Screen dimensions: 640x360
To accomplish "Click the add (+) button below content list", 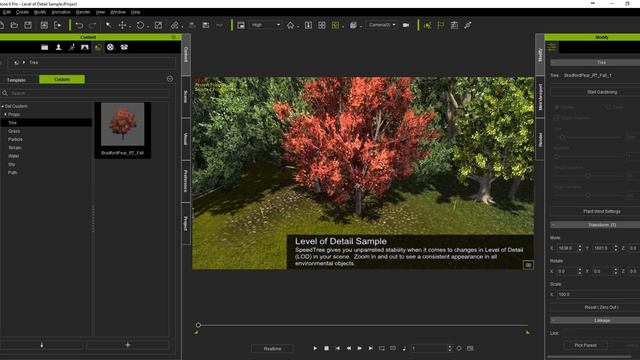I will coord(128,345).
